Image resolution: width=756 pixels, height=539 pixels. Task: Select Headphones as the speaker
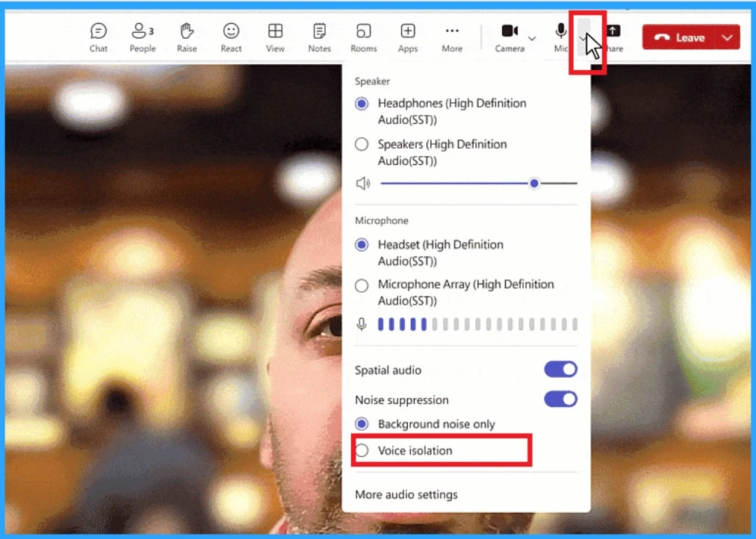tap(441, 111)
